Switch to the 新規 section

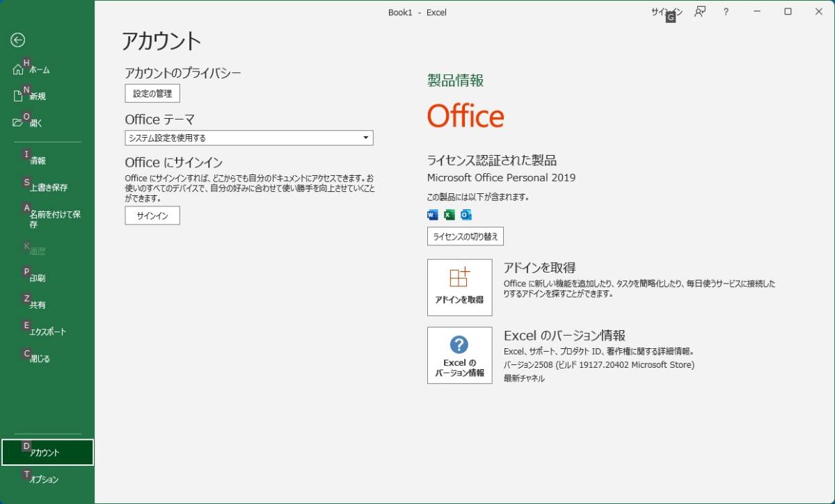coord(37,96)
